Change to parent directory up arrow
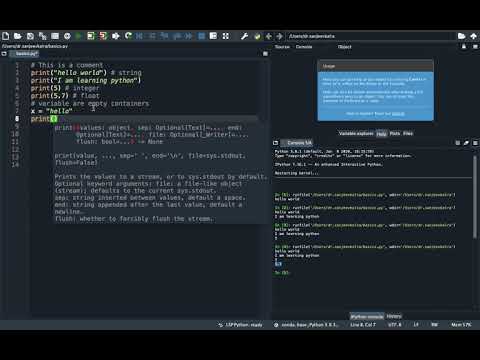 [474, 36]
